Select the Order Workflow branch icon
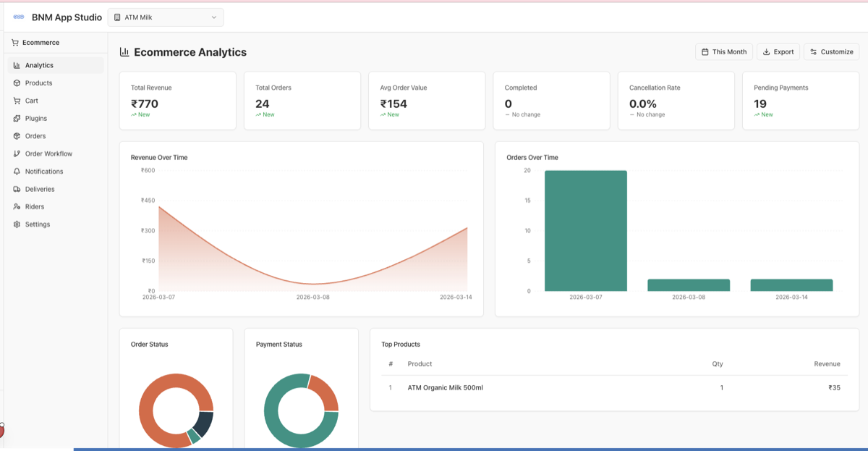This screenshot has width=868, height=451. (15, 153)
